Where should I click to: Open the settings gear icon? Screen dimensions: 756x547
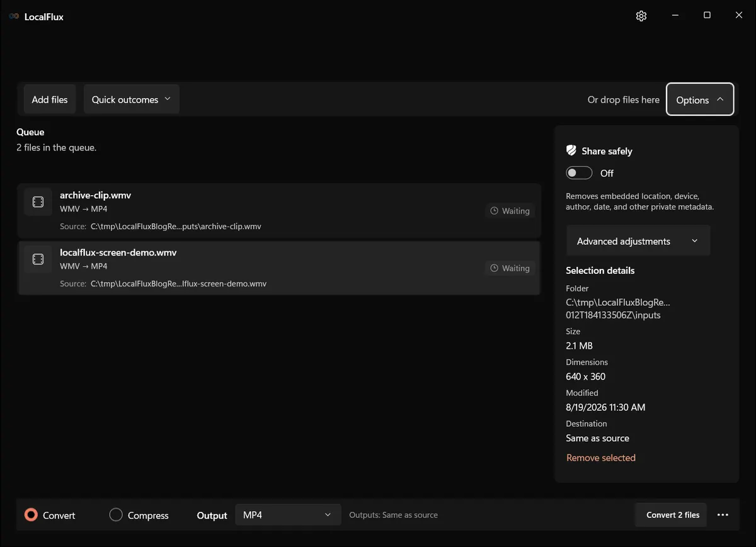point(641,16)
